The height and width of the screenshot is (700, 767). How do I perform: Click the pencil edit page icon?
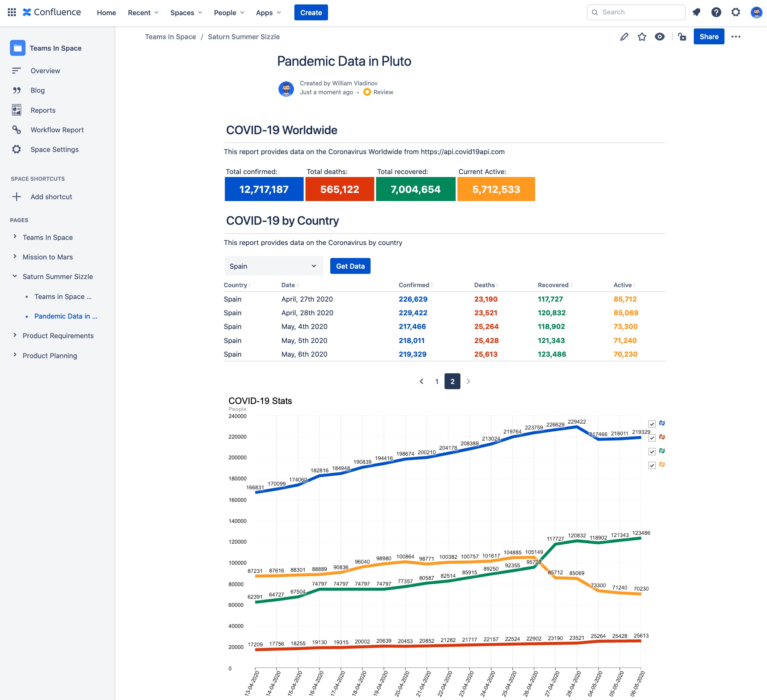(624, 37)
